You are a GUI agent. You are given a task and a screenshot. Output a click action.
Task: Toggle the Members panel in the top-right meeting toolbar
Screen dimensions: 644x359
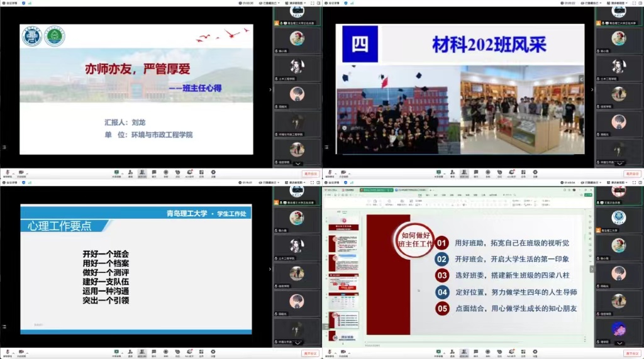pos(464,172)
